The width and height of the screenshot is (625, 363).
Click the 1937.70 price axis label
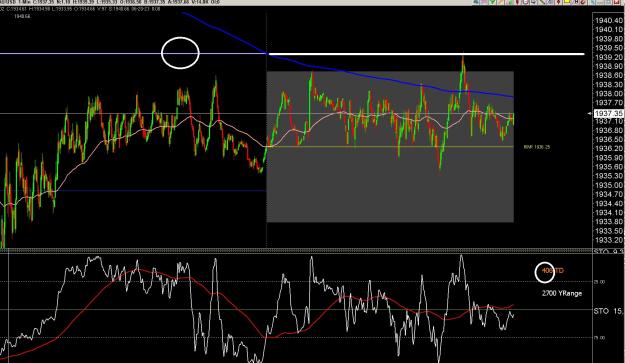click(609, 103)
